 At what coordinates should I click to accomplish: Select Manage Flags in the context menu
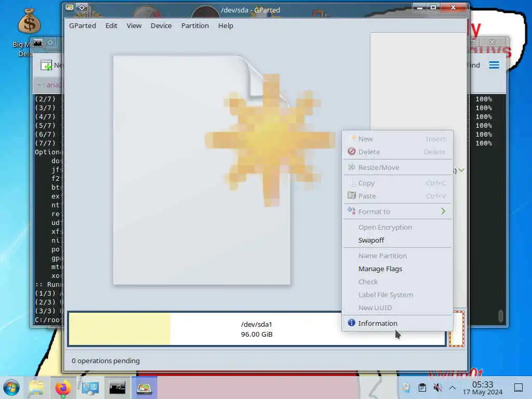[x=397, y=269]
